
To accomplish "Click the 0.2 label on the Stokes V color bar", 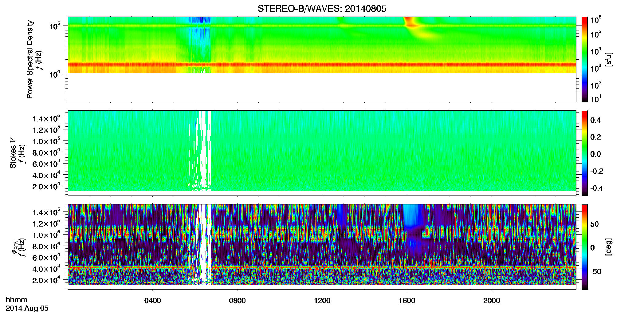I will point(595,137).
